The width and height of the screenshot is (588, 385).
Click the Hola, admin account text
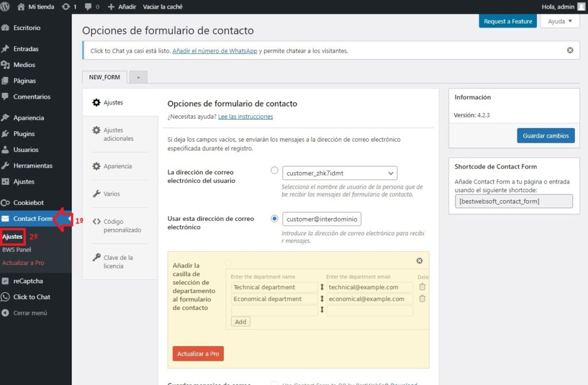558,7
